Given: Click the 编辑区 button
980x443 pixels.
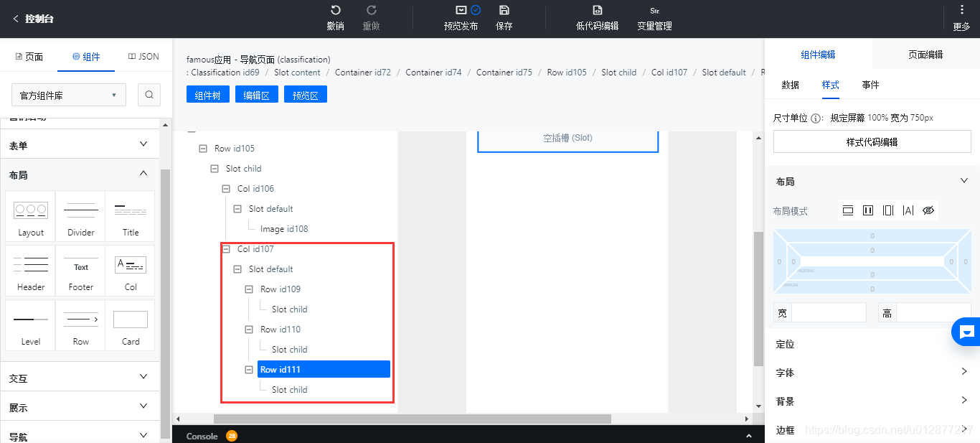Looking at the screenshot, I should [x=257, y=94].
